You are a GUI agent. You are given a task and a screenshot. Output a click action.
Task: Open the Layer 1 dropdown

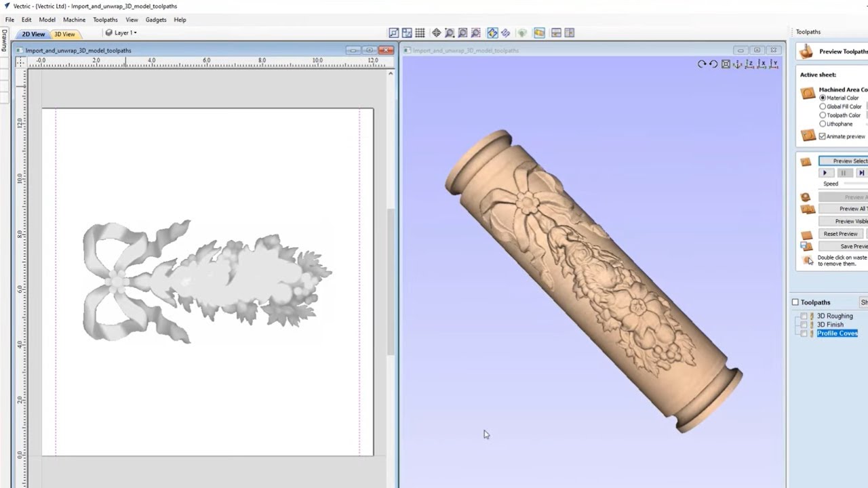(x=121, y=33)
